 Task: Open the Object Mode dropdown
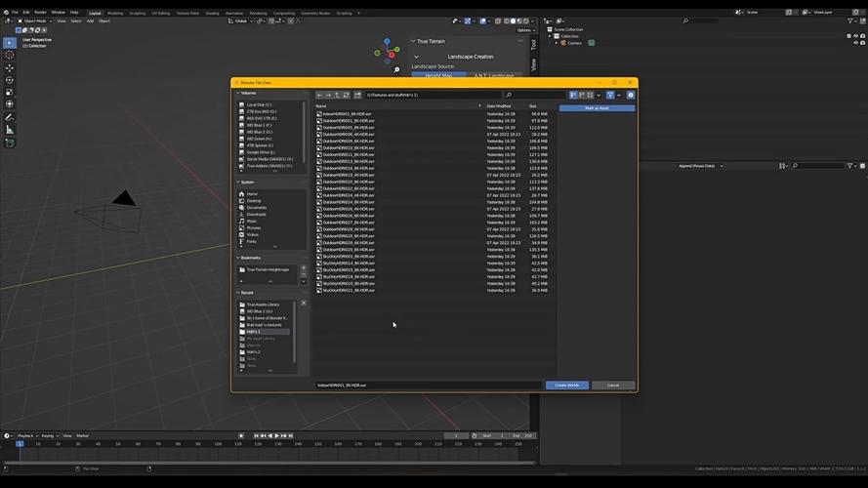(34, 21)
